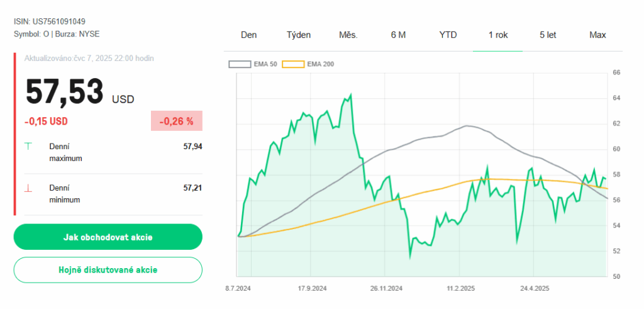This screenshot has height=309, width=644.
Task: Display the Max time range
Action: click(x=597, y=35)
